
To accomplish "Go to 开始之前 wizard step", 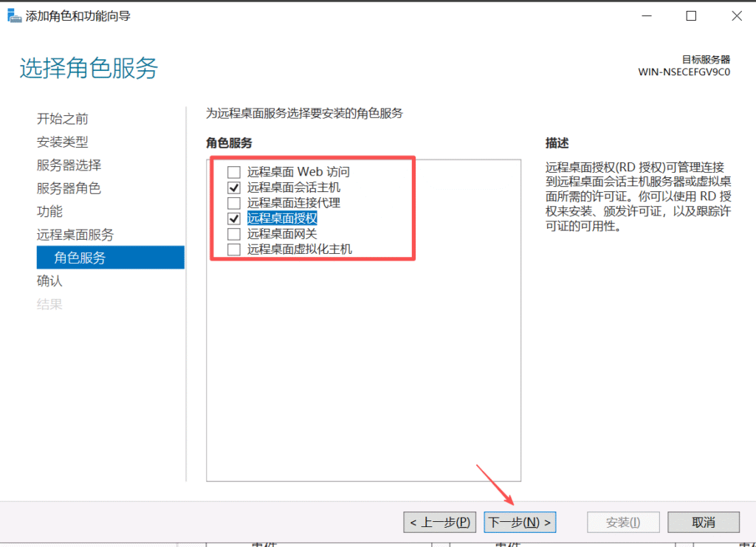I will coord(63,119).
